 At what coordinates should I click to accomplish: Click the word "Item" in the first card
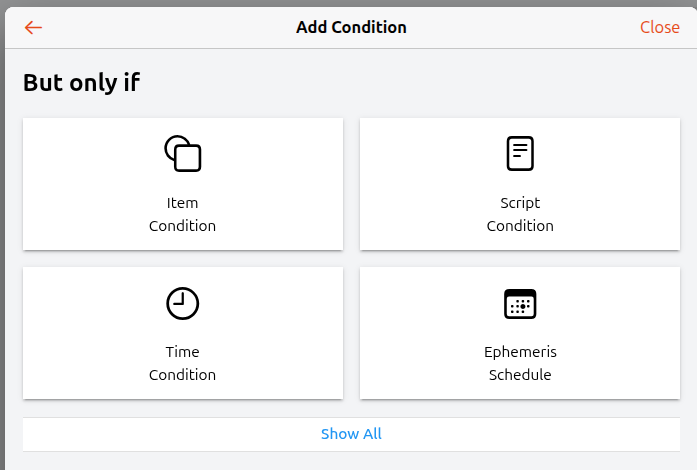[183, 203]
